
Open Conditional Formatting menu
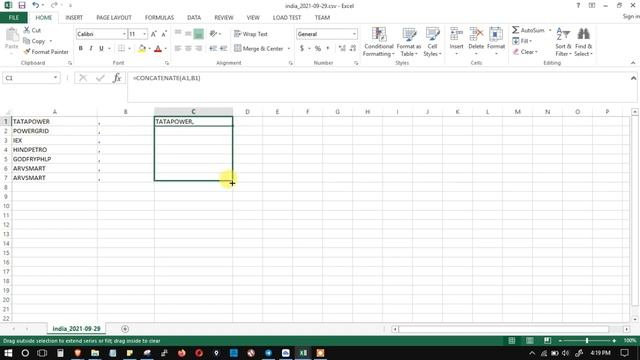[379, 42]
